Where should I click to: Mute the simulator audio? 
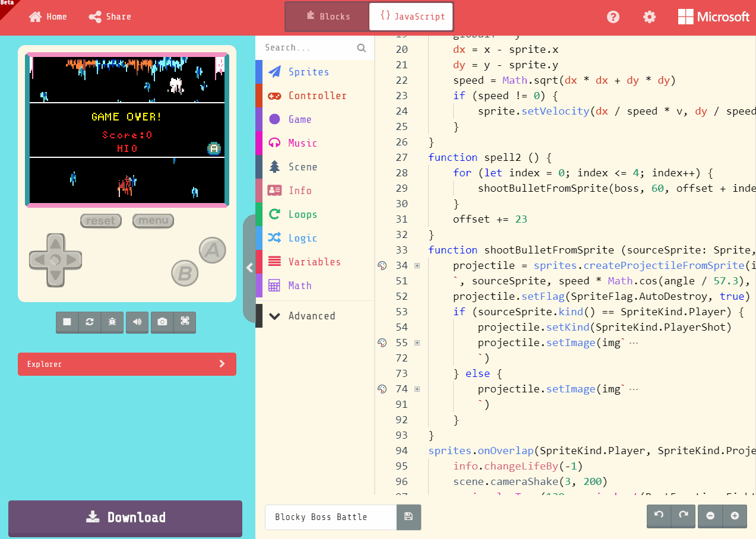137,322
